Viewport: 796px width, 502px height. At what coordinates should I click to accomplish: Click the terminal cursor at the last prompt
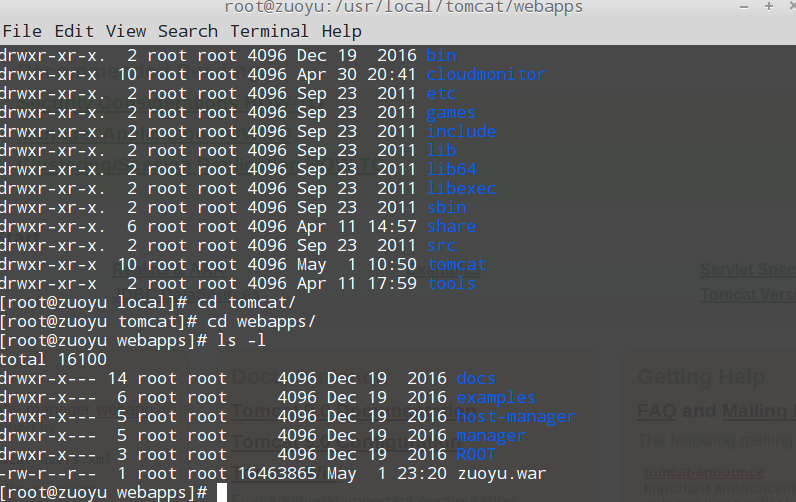pyautogui.click(x=222, y=492)
